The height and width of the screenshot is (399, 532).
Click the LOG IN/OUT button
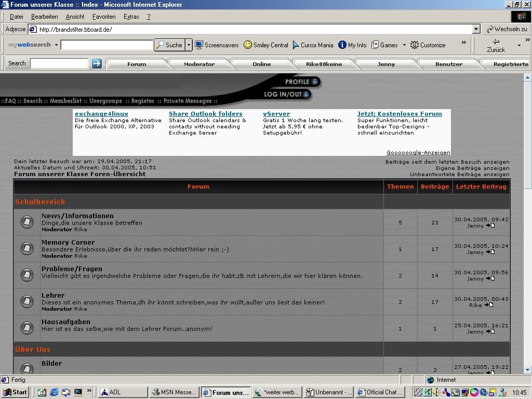(286, 95)
